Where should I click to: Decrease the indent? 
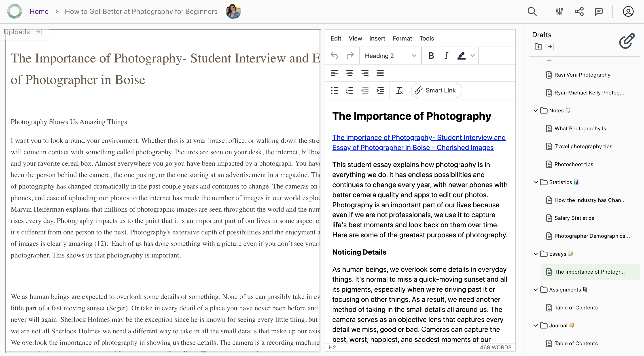coord(365,90)
